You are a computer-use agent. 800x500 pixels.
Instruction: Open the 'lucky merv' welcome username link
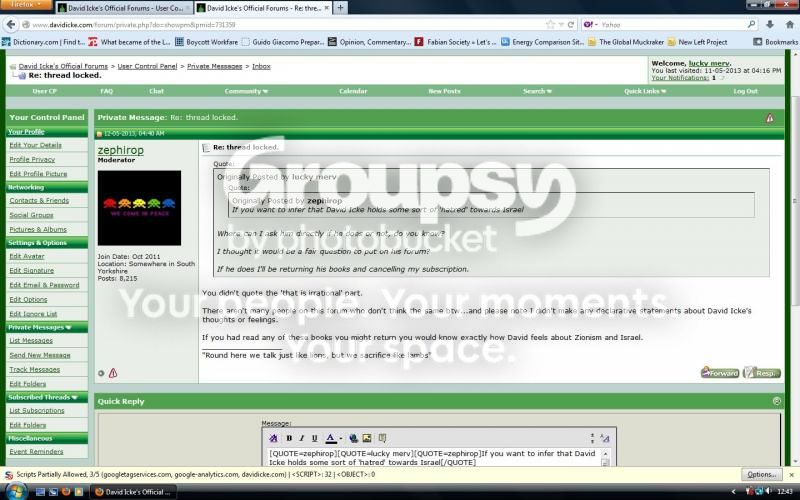709,63
